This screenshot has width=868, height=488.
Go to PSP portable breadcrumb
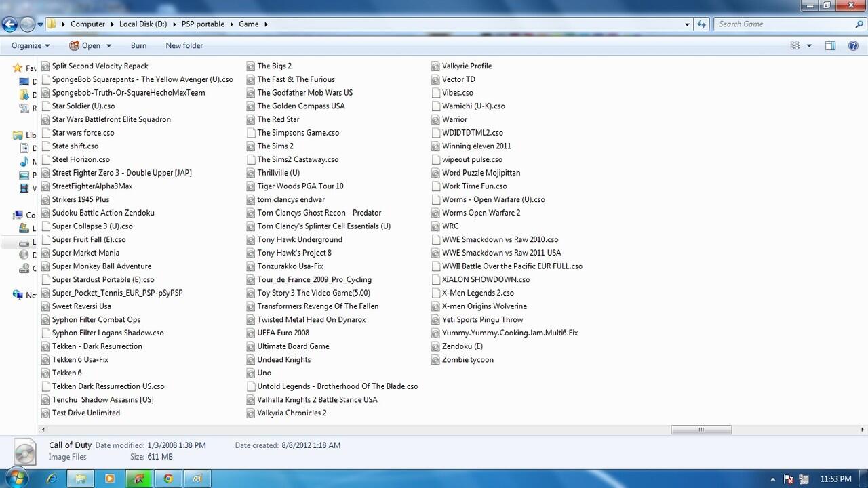203,24
